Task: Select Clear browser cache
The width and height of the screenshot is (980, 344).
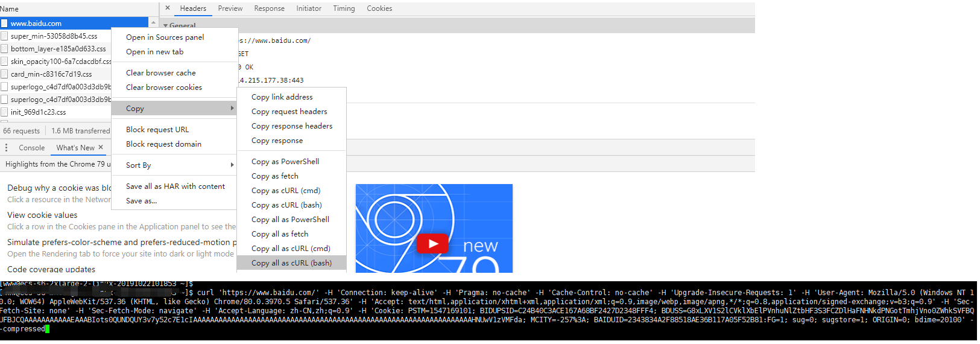Action: [x=161, y=73]
